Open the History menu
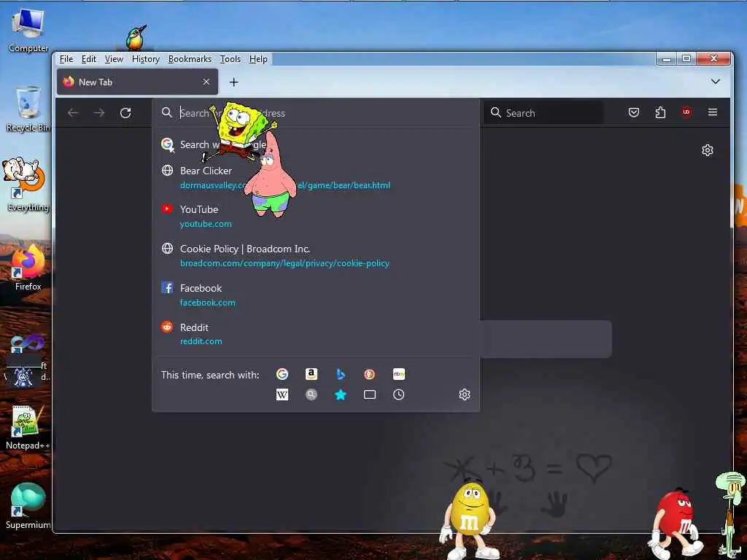Screen dimensions: 747x560 point(145,59)
